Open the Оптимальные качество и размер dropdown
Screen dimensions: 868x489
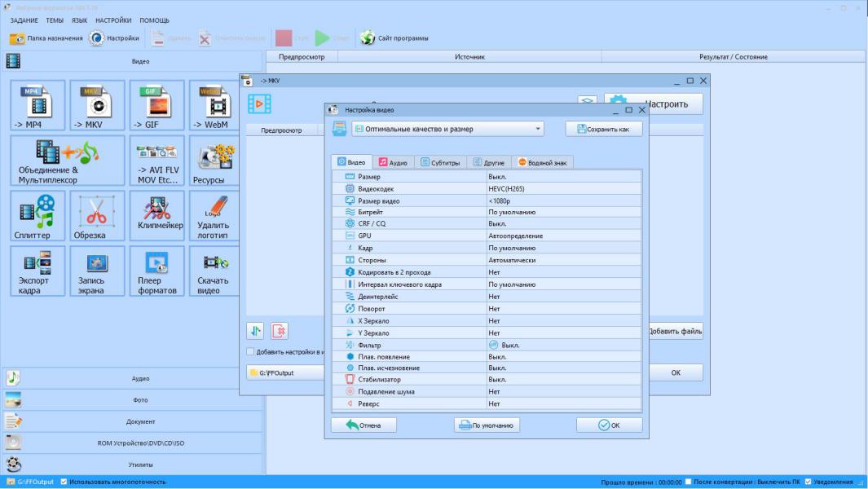(x=447, y=129)
